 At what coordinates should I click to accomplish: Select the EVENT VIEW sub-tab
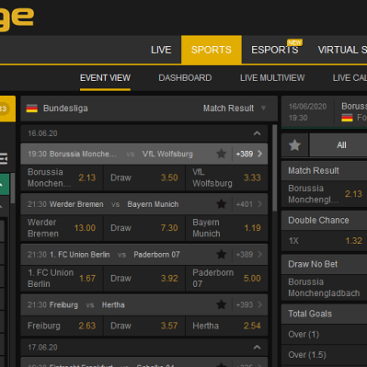tap(105, 78)
